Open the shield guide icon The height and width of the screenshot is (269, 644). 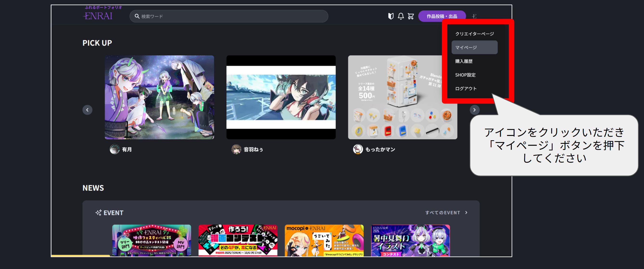pyautogui.click(x=390, y=16)
